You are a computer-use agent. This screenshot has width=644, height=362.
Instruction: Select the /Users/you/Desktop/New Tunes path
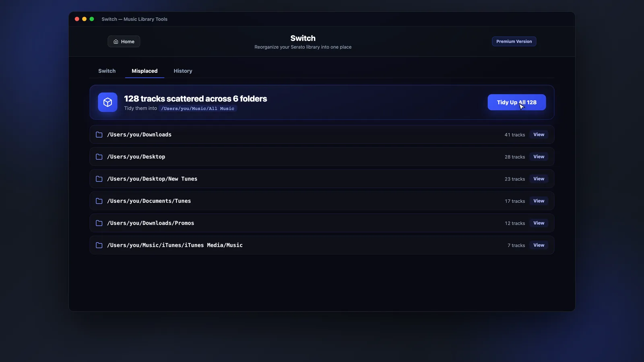point(152,179)
